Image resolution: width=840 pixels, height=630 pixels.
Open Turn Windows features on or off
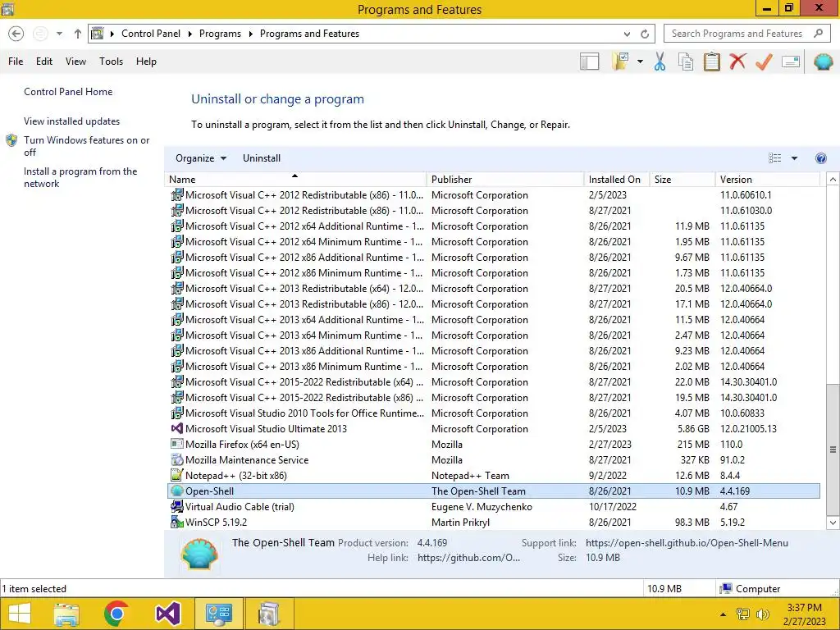(86, 146)
